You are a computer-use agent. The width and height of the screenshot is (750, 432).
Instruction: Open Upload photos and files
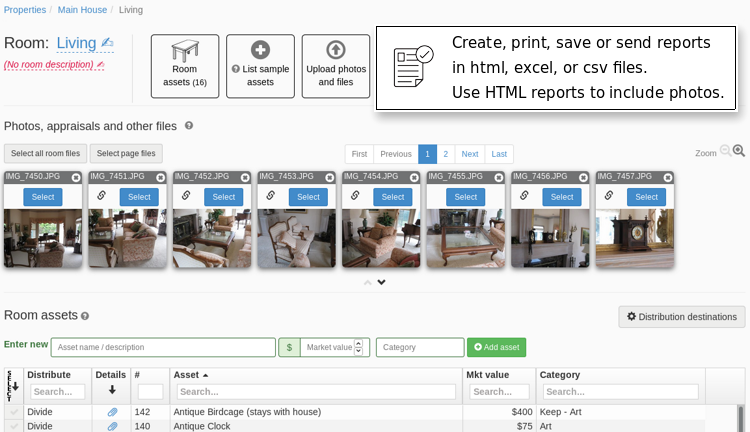coord(335,66)
